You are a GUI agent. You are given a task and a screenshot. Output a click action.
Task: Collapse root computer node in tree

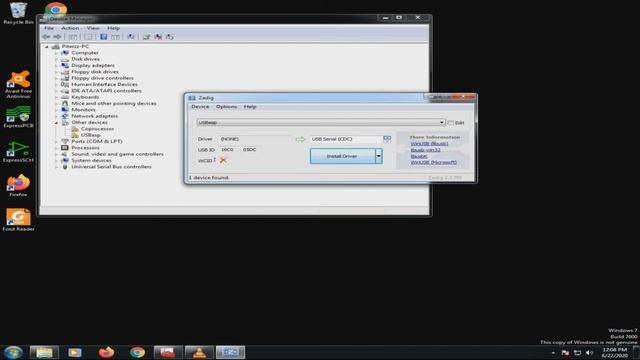[47, 47]
